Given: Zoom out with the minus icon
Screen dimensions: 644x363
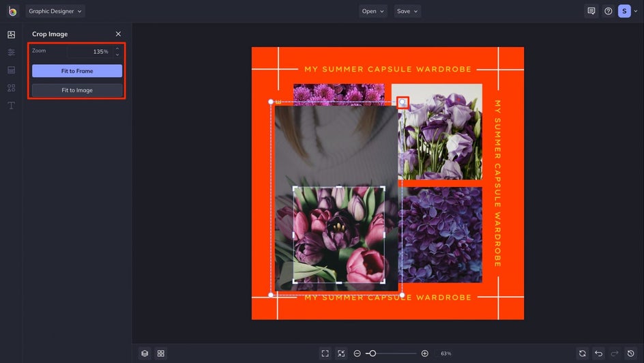Looking at the screenshot, I should tap(357, 353).
